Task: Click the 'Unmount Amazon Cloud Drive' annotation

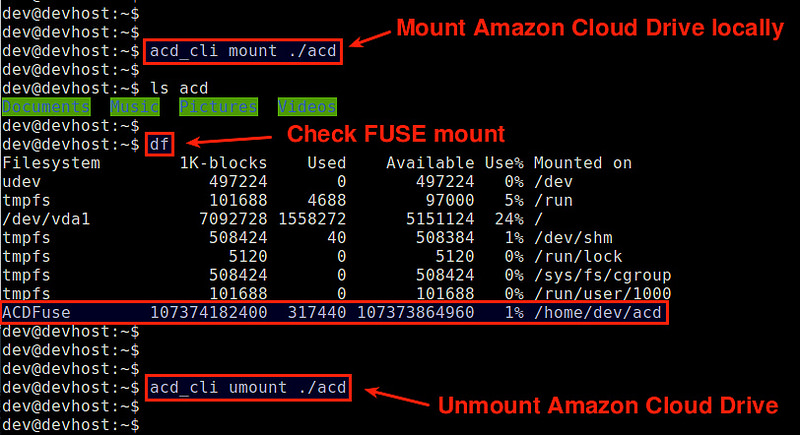Action: coord(605,406)
